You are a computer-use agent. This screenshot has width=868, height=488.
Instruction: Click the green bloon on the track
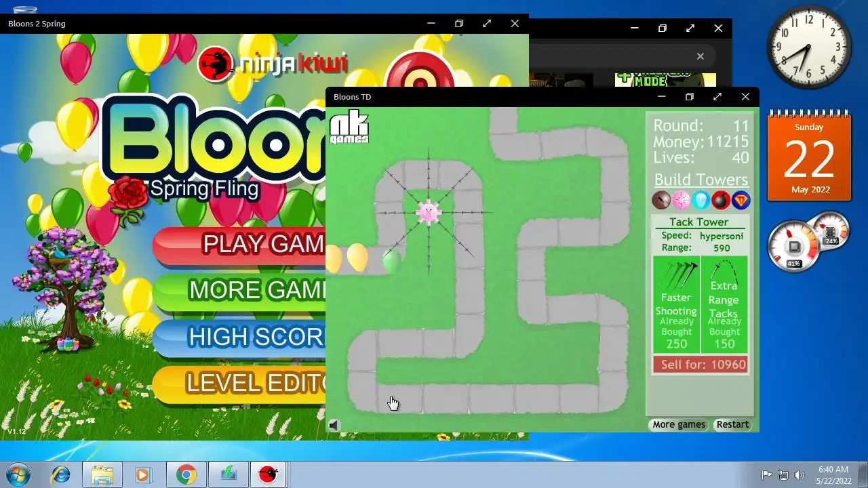391,262
